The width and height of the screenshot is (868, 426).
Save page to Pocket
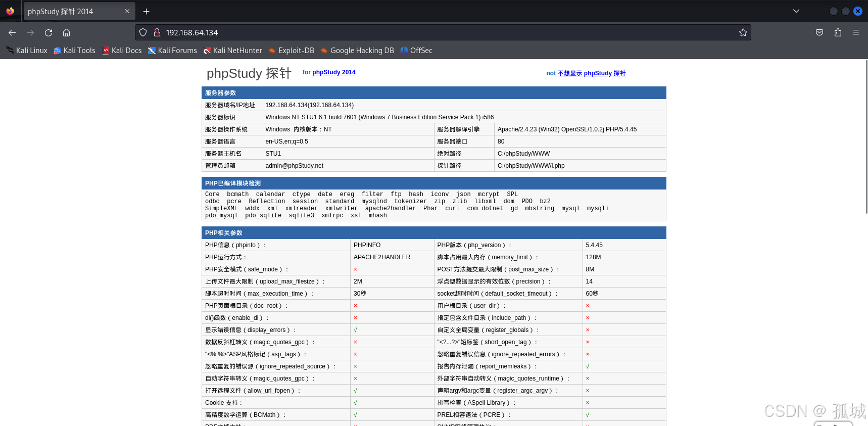[819, 32]
